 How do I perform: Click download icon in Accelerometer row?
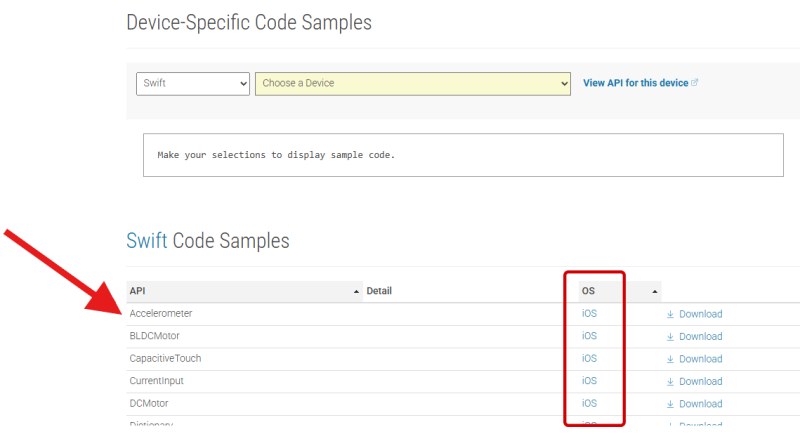pos(670,314)
